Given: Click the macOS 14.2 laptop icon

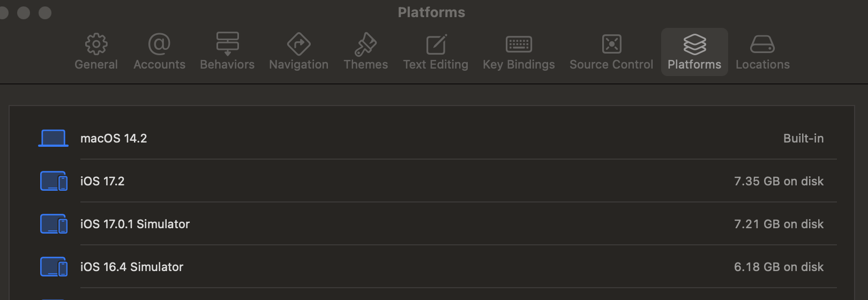Looking at the screenshot, I should [54, 138].
